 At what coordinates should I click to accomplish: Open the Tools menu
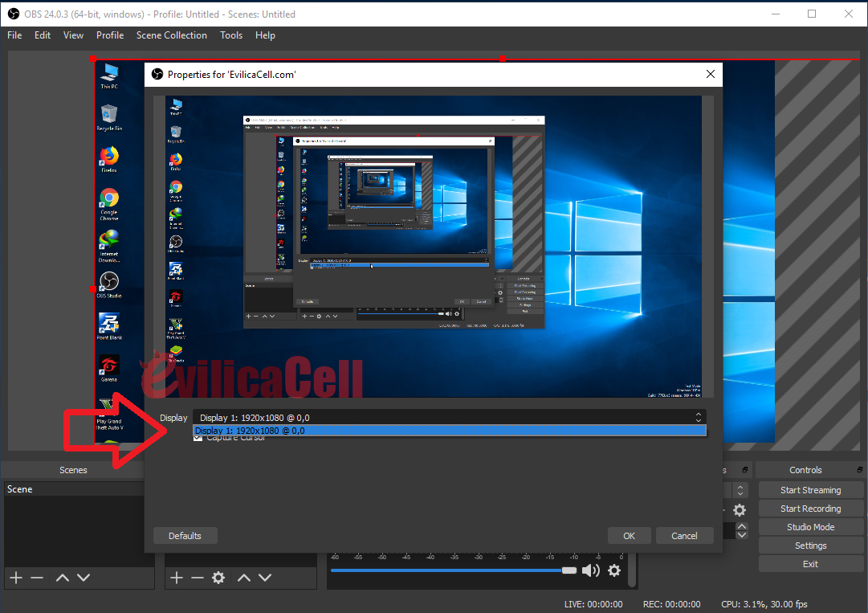[x=230, y=35]
